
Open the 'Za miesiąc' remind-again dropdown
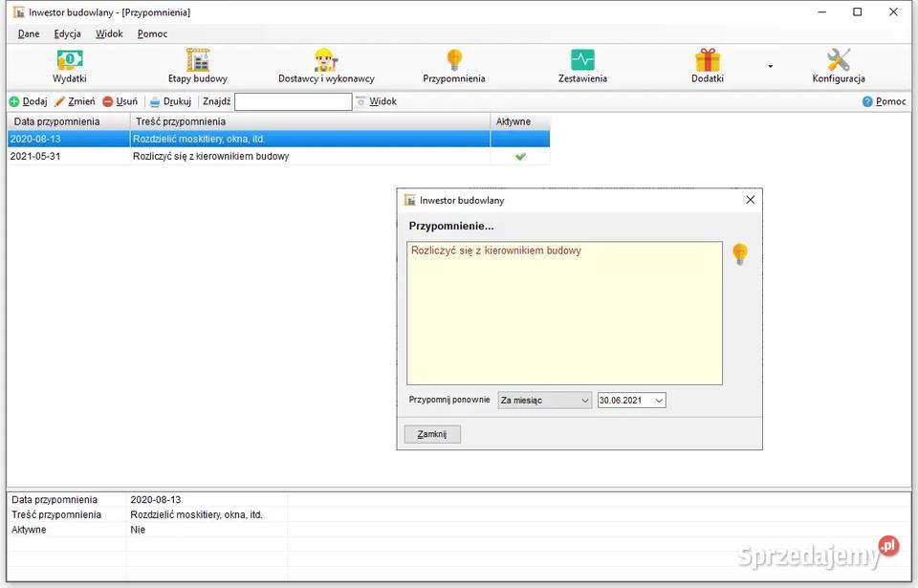pyautogui.click(x=544, y=401)
